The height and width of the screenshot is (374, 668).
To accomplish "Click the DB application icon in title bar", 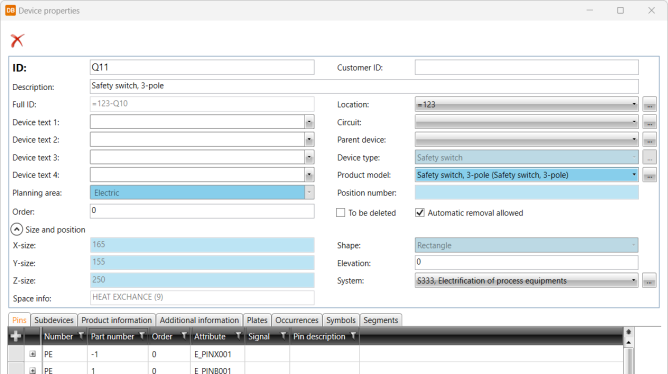I will [10, 10].
